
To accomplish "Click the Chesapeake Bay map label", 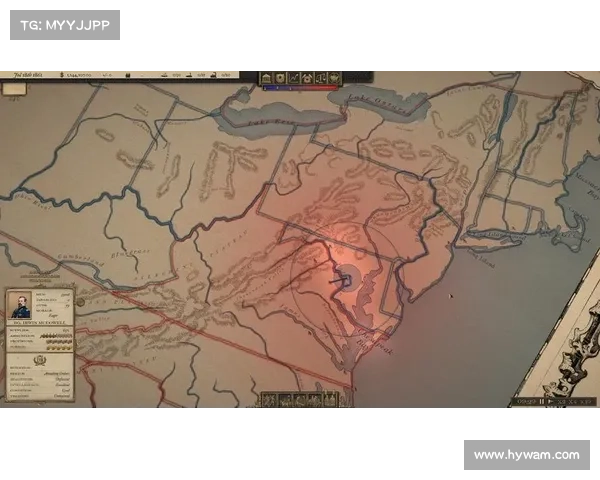I will 375,343.
